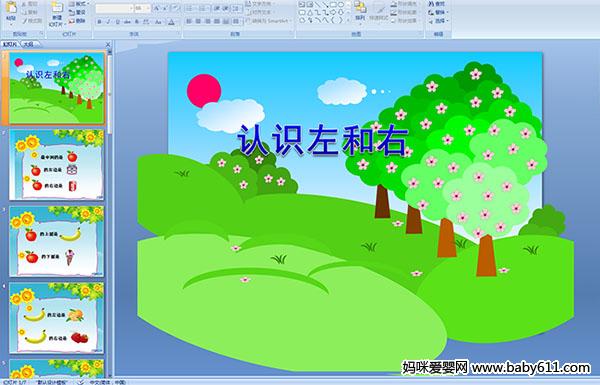Toggle bold text formatting
Screen dimensions: 600x385
point(100,22)
